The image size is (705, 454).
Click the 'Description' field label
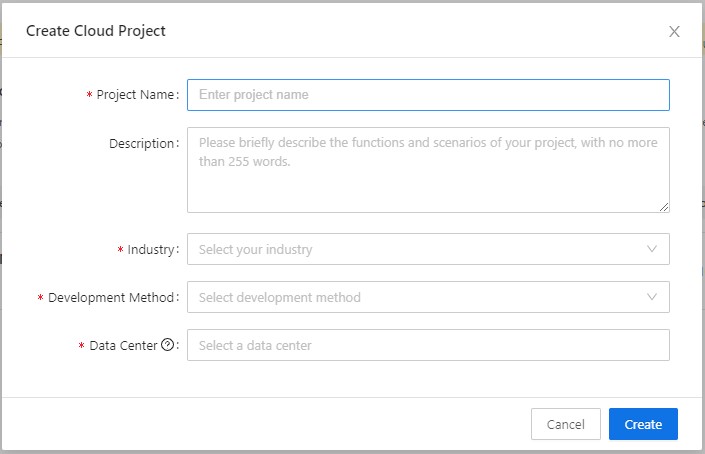coord(142,143)
